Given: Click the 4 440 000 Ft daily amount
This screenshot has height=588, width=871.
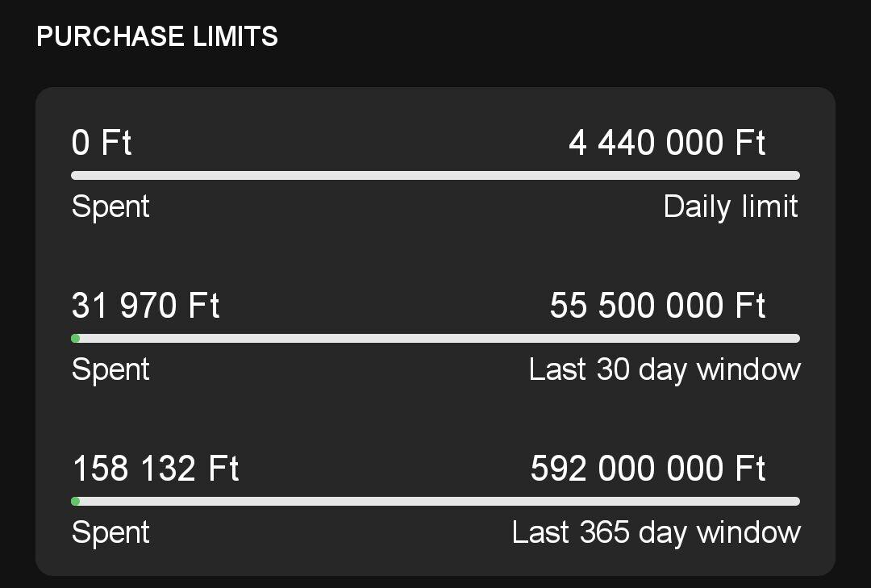Looking at the screenshot, I should pos(667,144).
